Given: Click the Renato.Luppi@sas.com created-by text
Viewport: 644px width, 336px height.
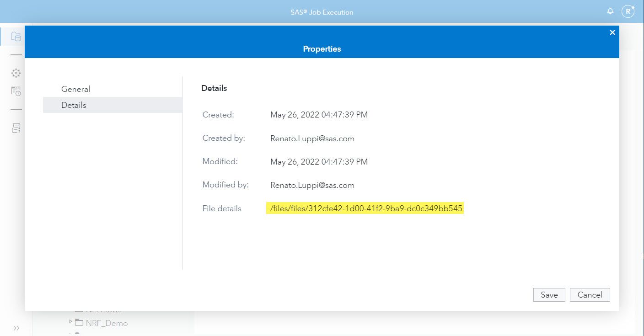Looking at the screenshot, I should (312, 138).
